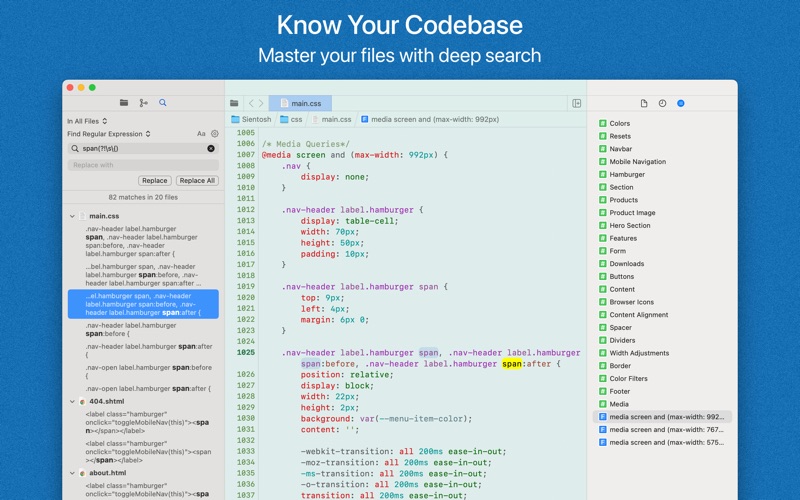Show the history clock icon in inspector
This screenshot has height=500, width=800.
coord(662,104)
